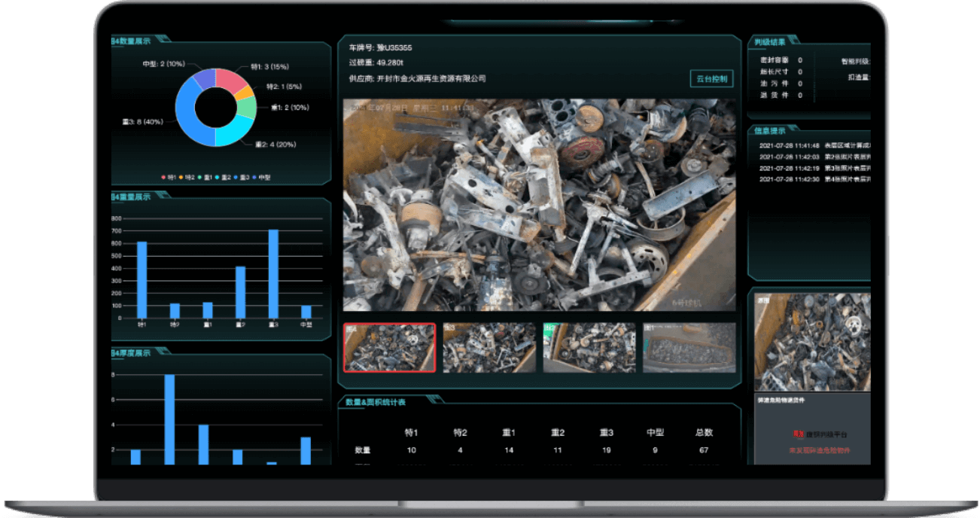Screen dimensions: 980x518
Task: Open the second scrap photo thumbnail
Action: pyautogui.click(x=489, y=348)
